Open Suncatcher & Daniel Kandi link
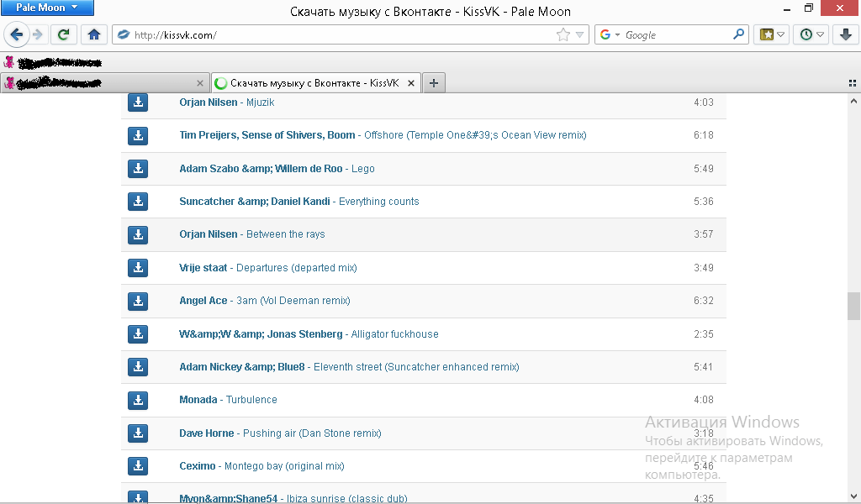 [x=299, y=202]
